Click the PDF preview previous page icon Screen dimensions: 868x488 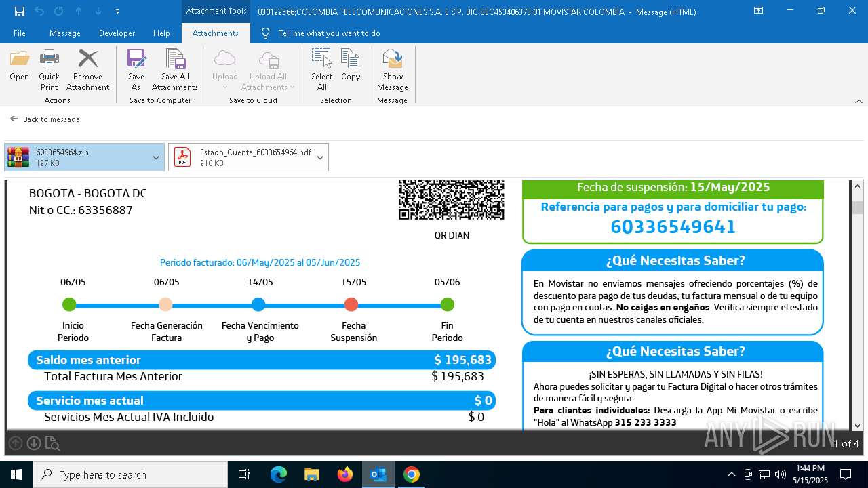click(x=16, y=443)
